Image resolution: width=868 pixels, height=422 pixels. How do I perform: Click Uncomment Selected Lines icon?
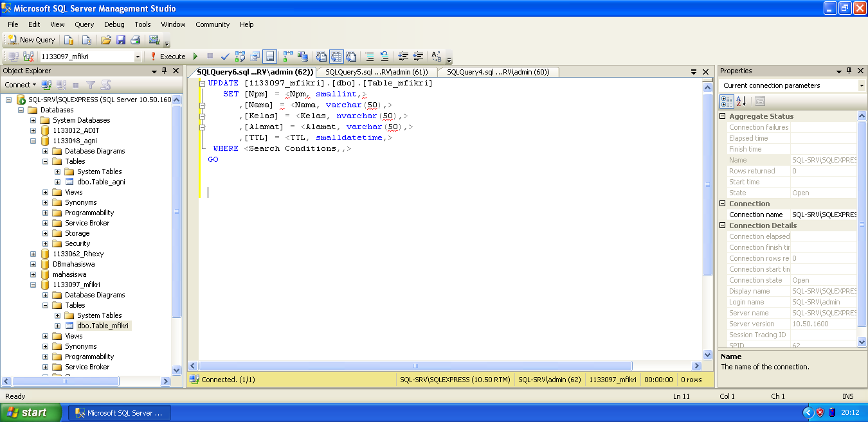pos(384,57)
